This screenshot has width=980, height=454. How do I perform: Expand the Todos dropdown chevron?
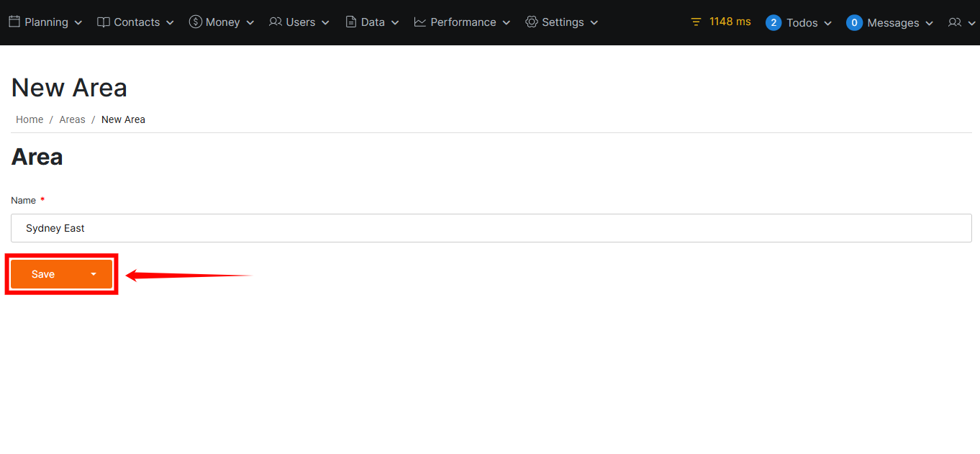tap(827, 23)
